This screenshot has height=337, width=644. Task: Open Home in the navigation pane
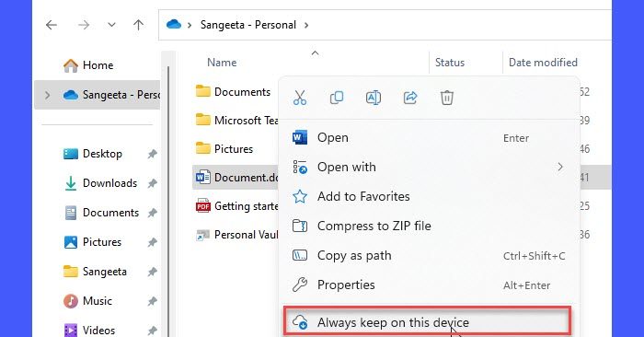point(88,65)
